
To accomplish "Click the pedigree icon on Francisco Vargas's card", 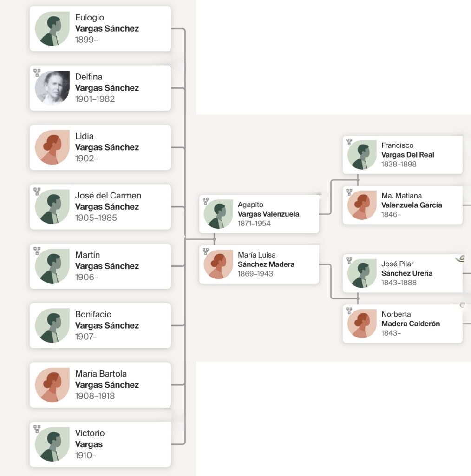I will pyautogui.click(x=349, y=142).
